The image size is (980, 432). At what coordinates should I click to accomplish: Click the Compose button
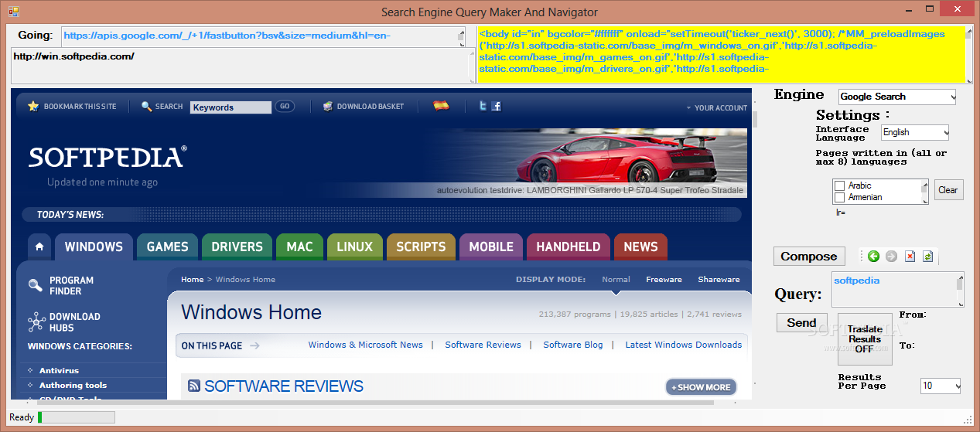click(809, 257)
